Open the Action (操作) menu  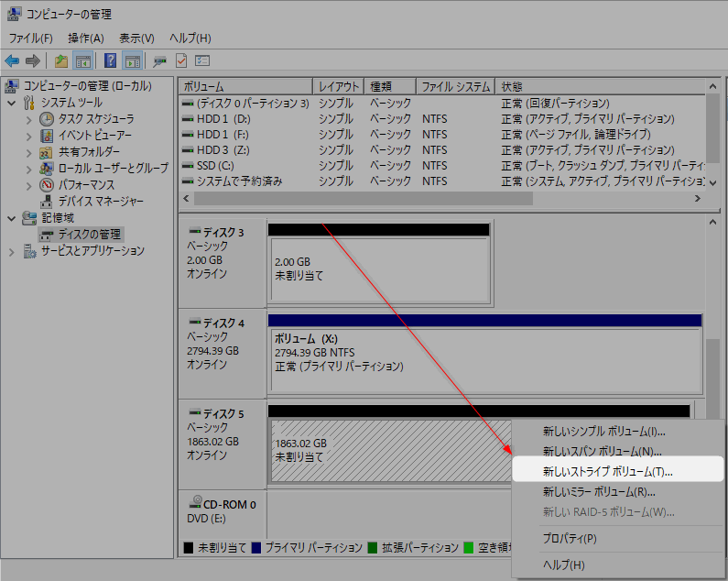pyautogui.click(x=86, y=38)
